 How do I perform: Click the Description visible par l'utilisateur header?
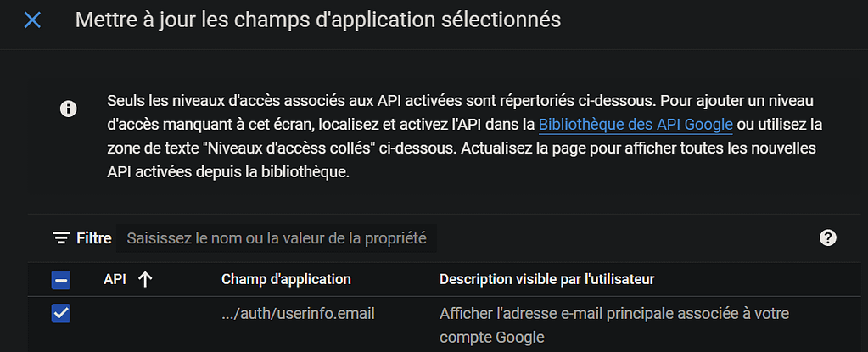point(546,279)
